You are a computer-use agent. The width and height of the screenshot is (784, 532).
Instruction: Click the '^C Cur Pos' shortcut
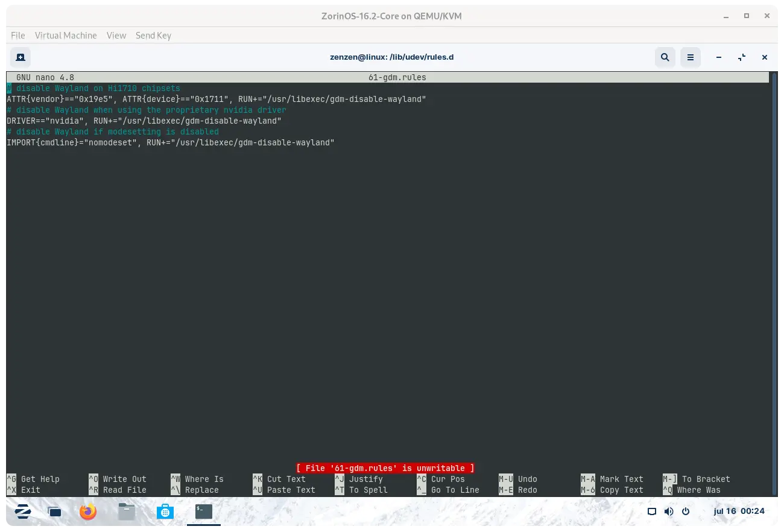tap(441, 479)
